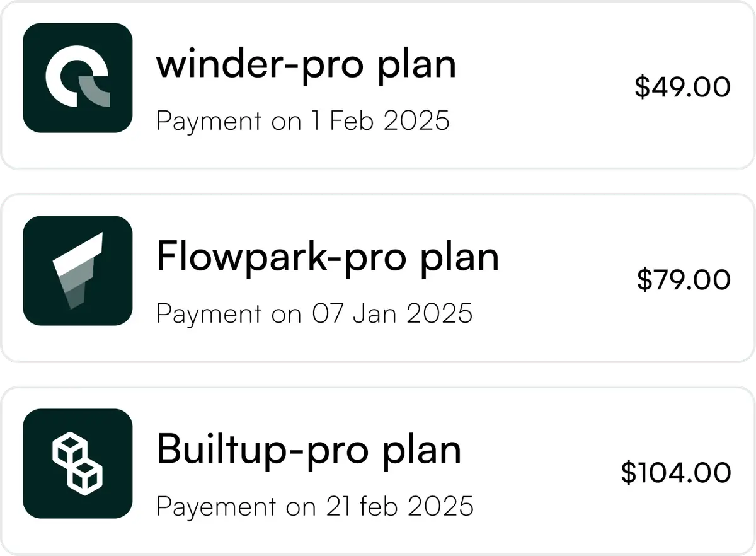Click the winder-pro plan logo icon
Screen dimensions: 756x556
(77, 78)
